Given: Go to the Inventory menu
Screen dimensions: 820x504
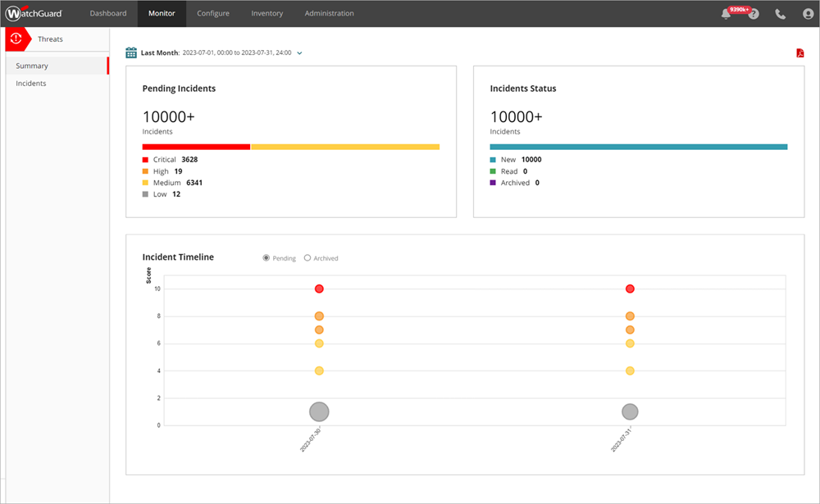Looking at the screenshot, I should click(267, 13).
